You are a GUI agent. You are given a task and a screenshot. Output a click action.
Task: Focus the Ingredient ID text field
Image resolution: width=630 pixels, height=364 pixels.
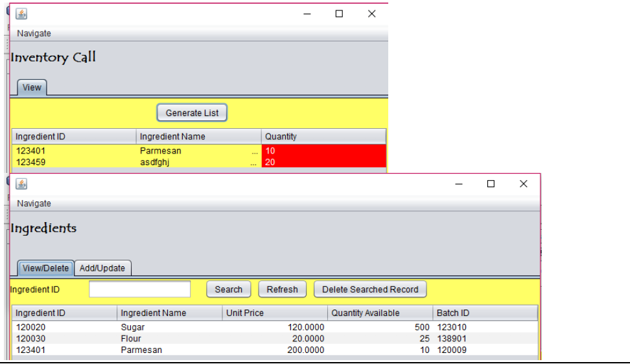pyautogui.click(x=139, y=290)
